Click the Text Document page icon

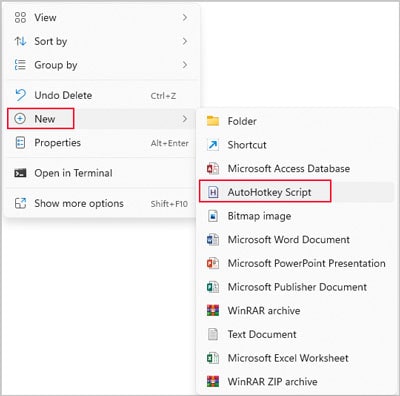pos(213,334)
